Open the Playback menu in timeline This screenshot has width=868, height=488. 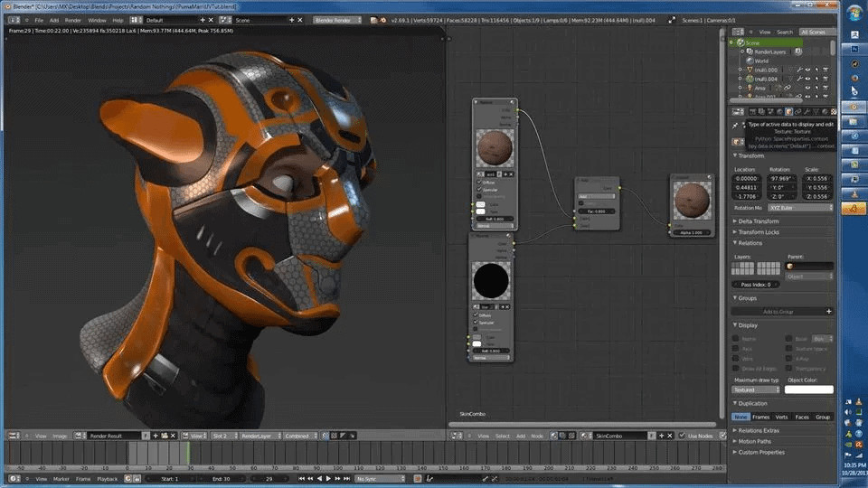click(108, 479)
